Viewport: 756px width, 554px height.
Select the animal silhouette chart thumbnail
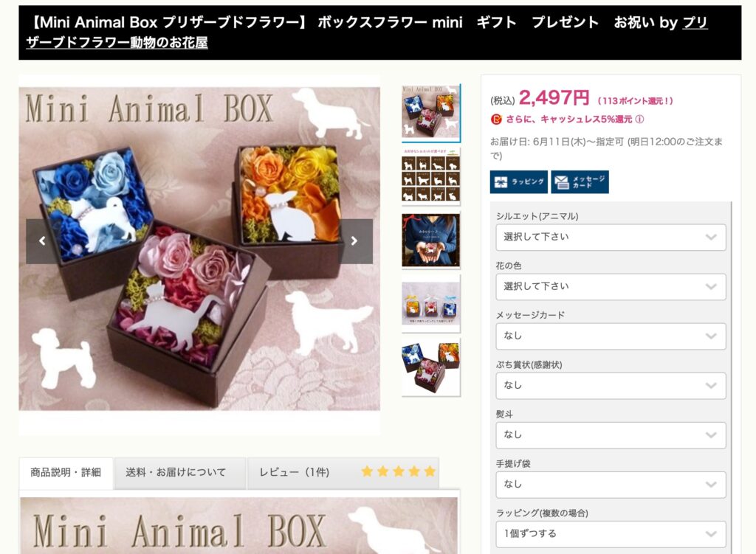point(431,176)
